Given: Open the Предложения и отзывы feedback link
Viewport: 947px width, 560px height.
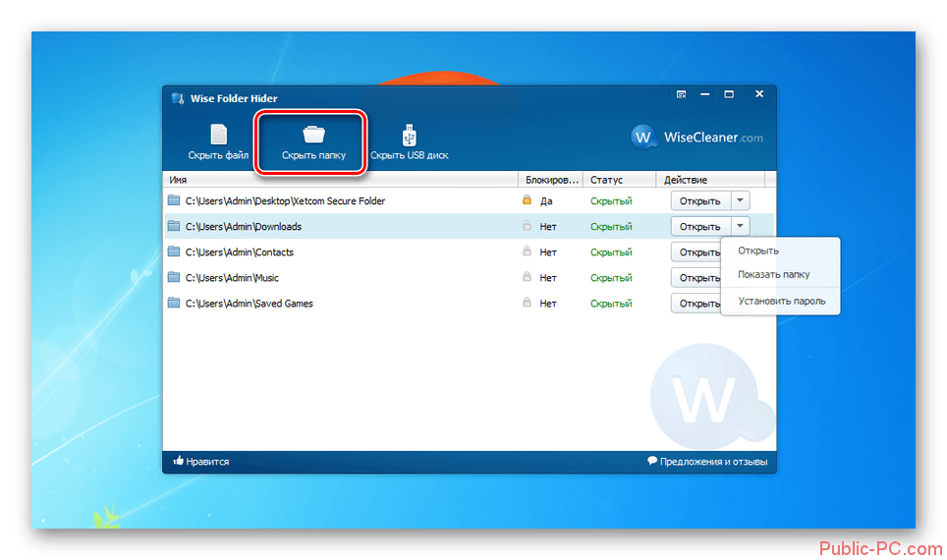Looking at the screenshot, I should 707,461.
